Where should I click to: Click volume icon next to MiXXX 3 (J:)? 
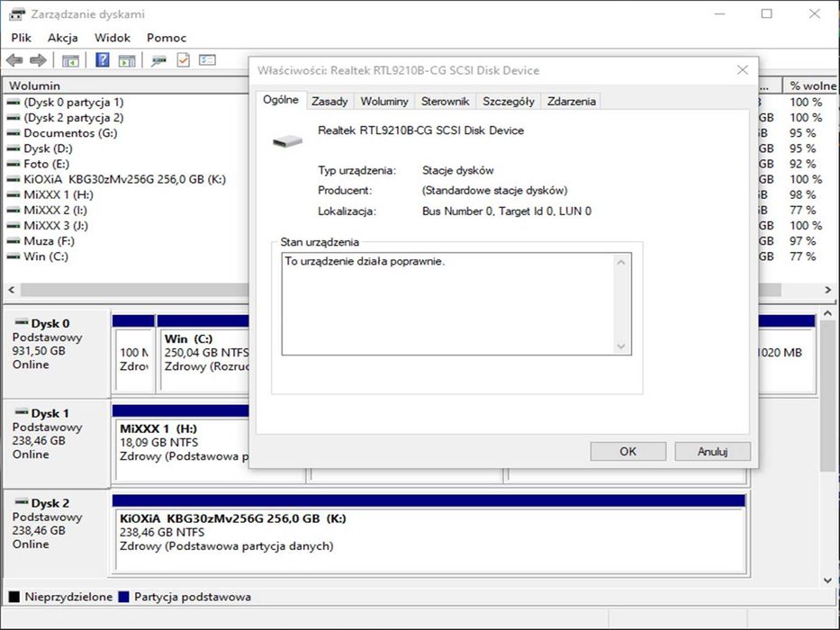click(14, 226)
